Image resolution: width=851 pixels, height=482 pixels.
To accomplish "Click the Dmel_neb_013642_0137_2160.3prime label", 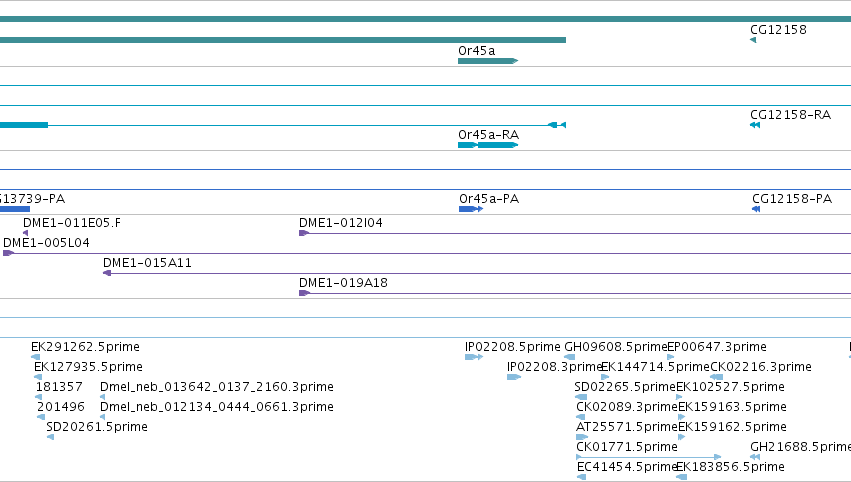I will click(217, 386).
